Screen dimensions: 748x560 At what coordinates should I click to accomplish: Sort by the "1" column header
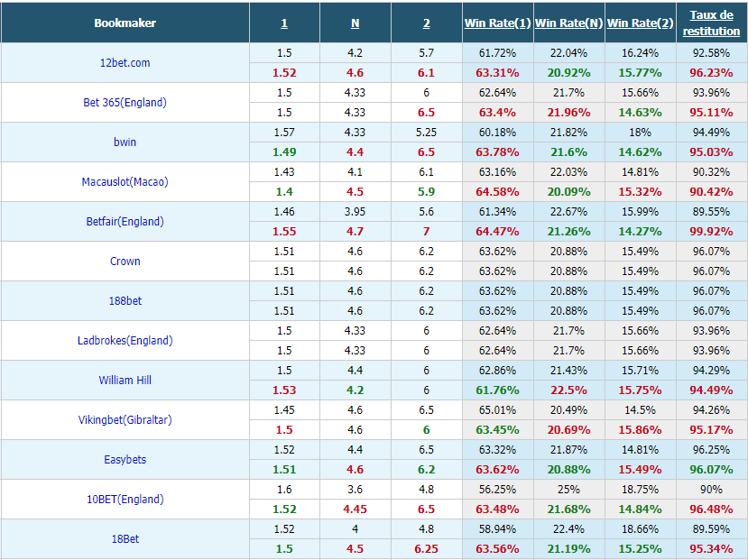(284, 23)
